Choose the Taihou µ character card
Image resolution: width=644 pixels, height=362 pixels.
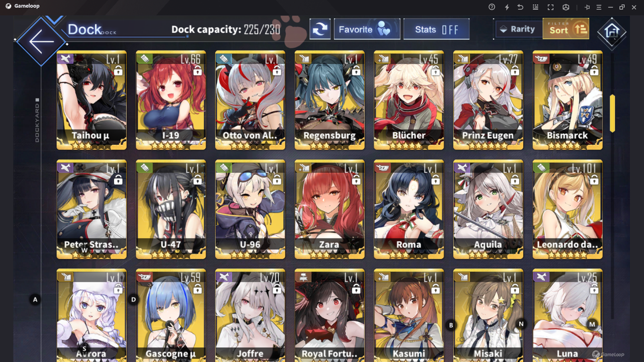[x=92, y=100]
